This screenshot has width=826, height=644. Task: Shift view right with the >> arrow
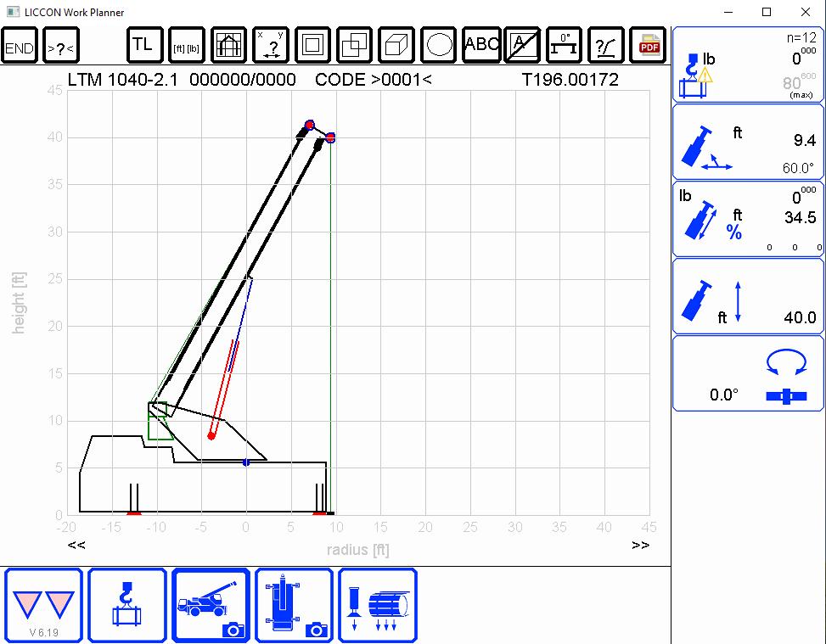coord(641,545)
